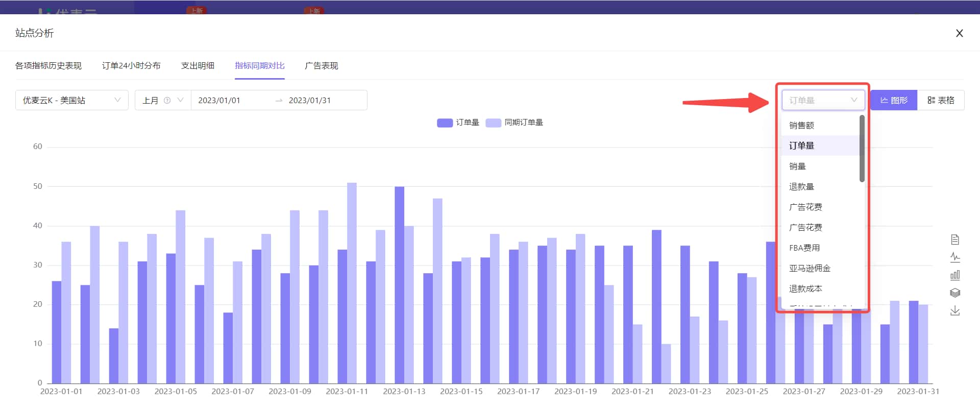Image resolution: width=980 pixels, height=412 pixels.
Task: Pick 退款成本 in the metric list
Action: 820,288
